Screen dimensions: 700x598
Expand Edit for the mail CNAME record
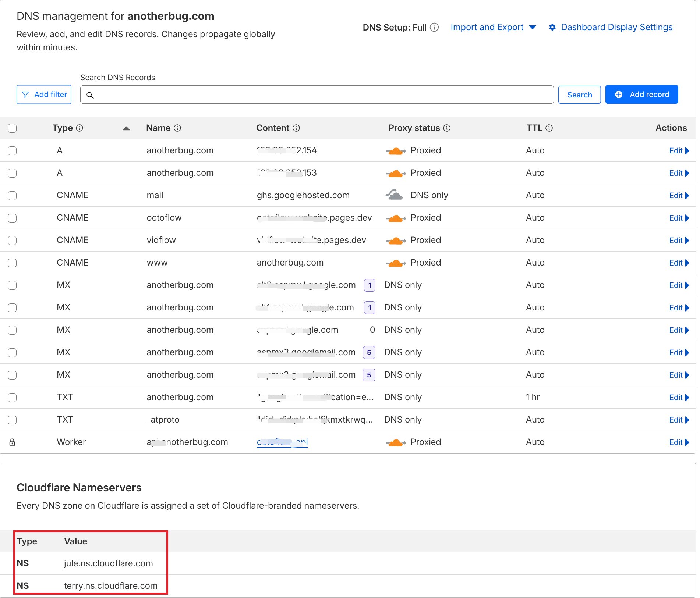coord(679,196)
